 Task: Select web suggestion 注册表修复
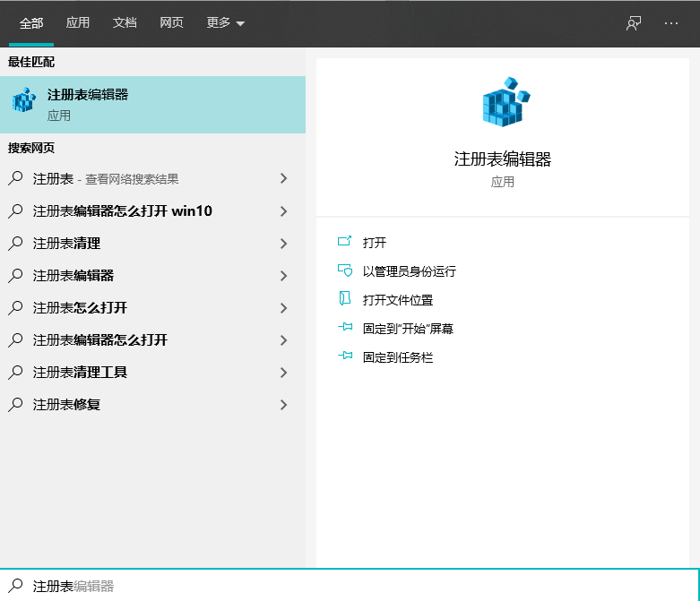point(66,404)
